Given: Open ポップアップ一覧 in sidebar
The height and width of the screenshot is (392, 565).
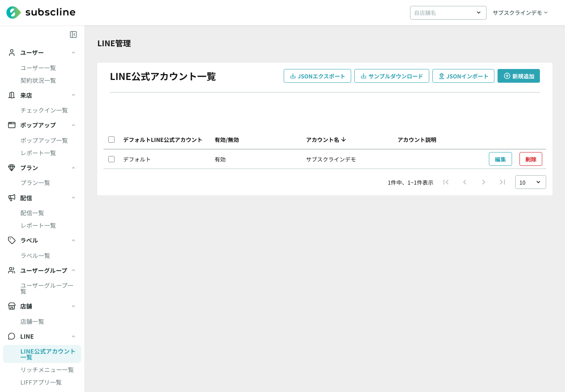Looking at the screenshot, I should 44,140.
